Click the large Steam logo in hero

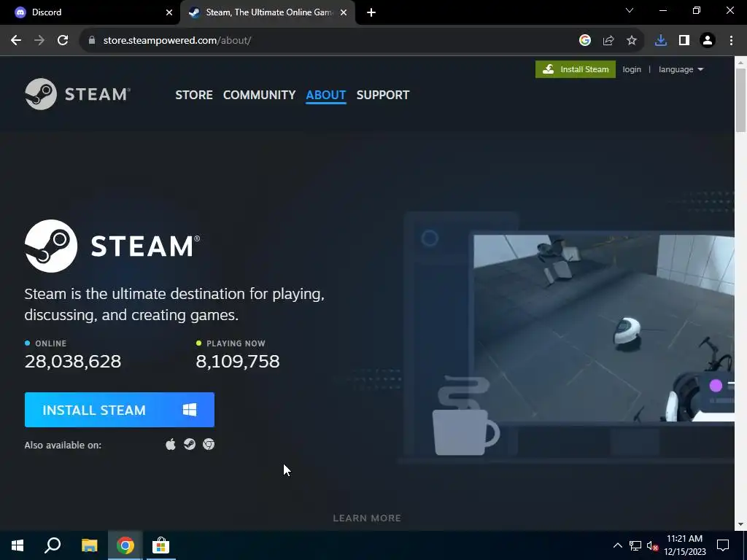click(112, 246)
